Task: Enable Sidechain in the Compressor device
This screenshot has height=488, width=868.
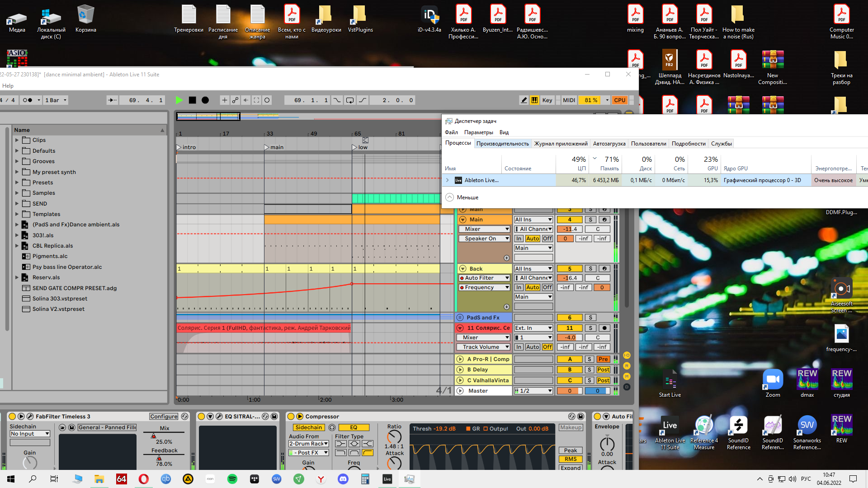Action: pos(308,427)
